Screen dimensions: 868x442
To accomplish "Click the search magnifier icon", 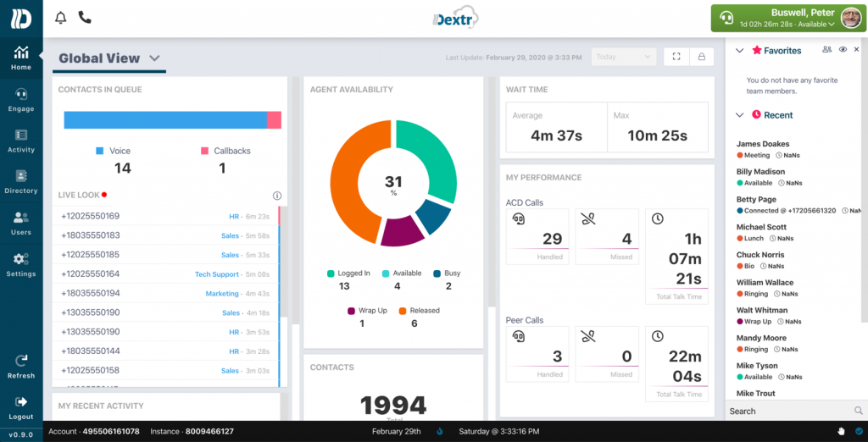I will click(x=858, y=411).
